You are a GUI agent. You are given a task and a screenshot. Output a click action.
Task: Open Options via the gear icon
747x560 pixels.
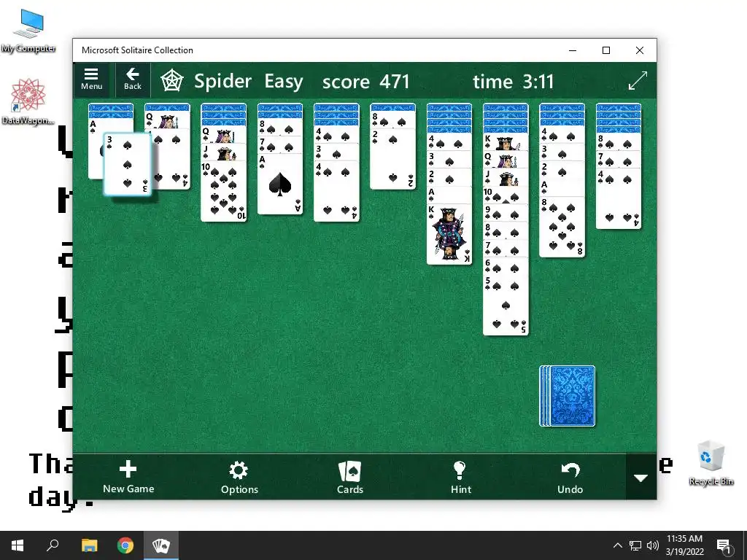point(239,477)
